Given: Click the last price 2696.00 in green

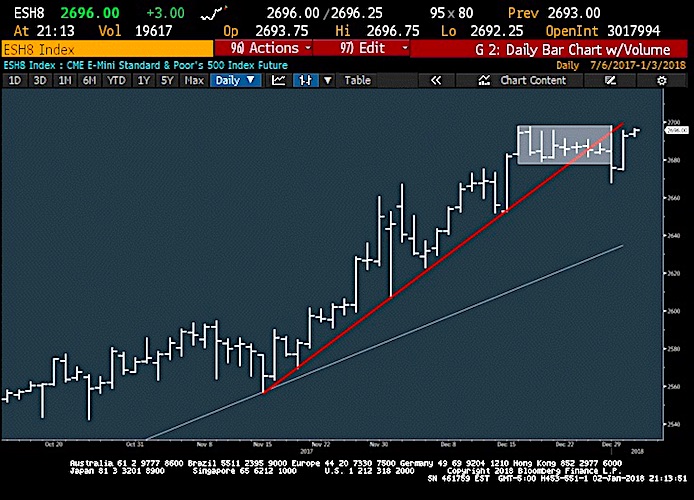Looking at the screenshot, I should 90,13.
